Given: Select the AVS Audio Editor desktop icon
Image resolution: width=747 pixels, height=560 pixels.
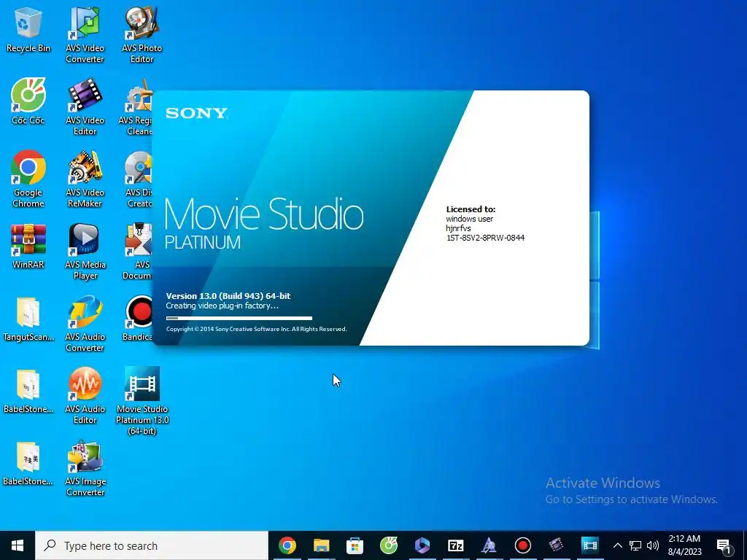Looking at the screenshot, I should point(85,396).
